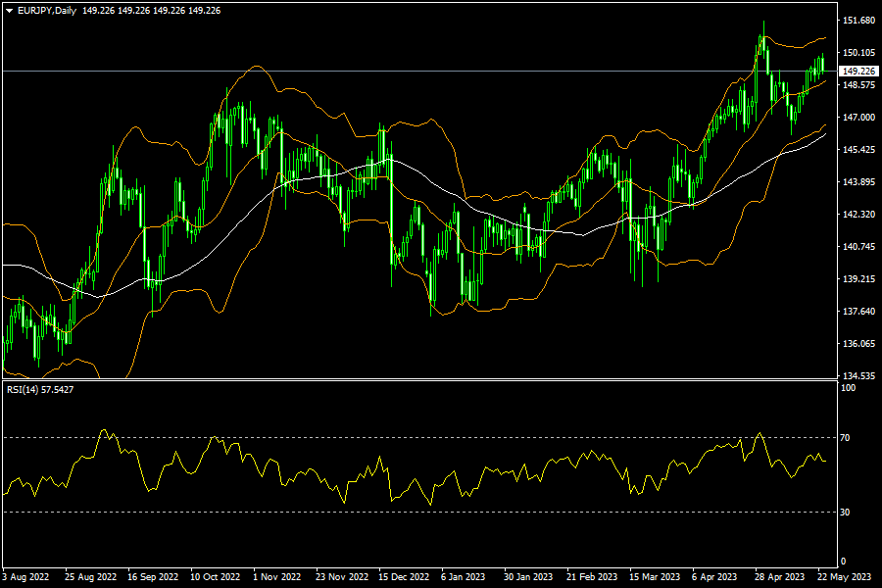The width and height of the screenshot is (882, 588).
Task: Select the 6 Apr 2023 date label
Action: click(714, 577)
